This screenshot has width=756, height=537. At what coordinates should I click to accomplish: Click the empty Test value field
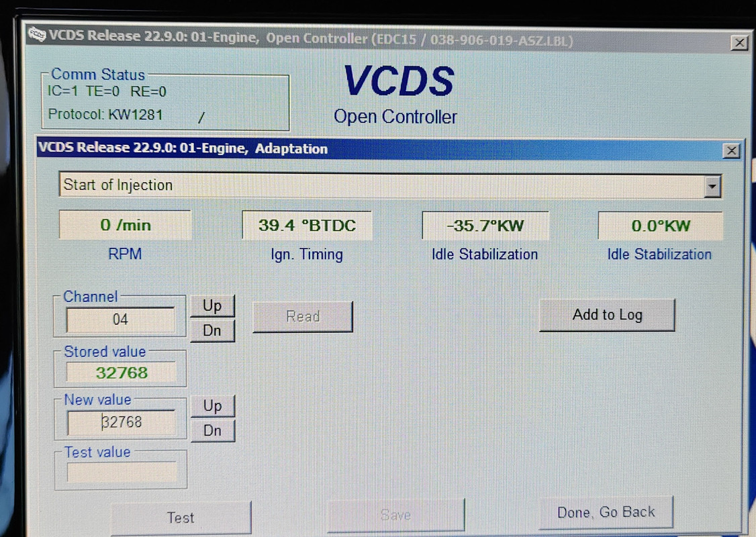click(122, 472)
